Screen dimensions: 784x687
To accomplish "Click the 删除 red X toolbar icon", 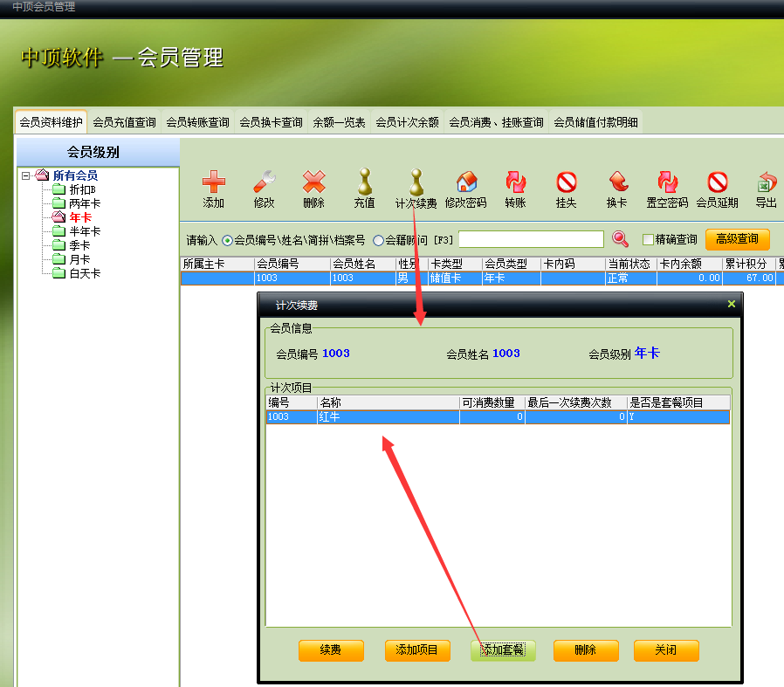I will click(x=314, y=182).
